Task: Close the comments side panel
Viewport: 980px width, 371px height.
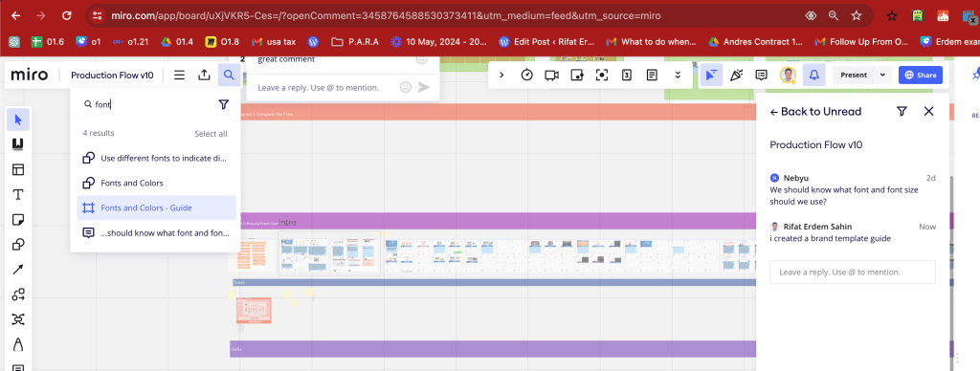Action: [928, 111]
